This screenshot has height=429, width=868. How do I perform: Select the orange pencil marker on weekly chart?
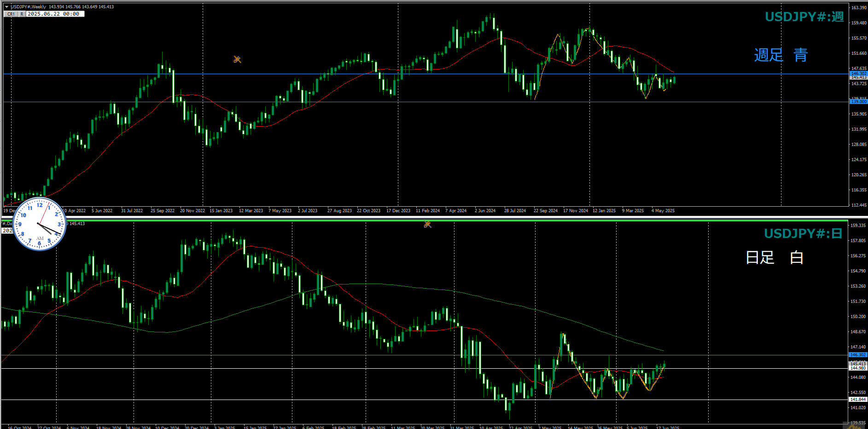237,59
